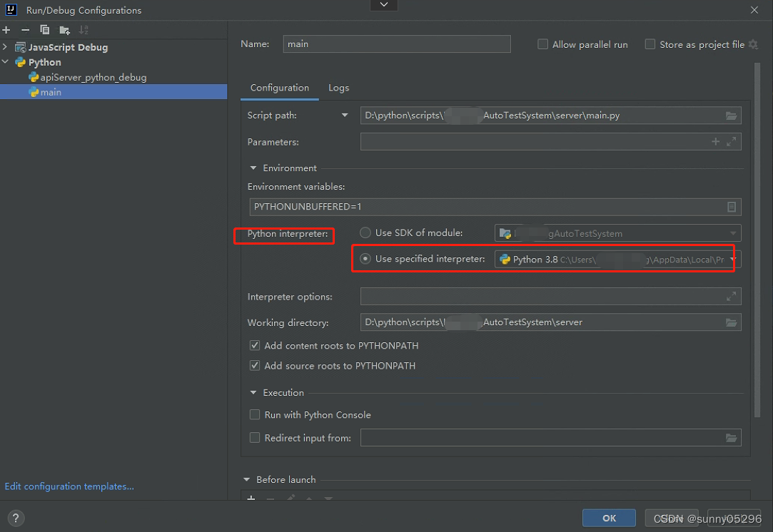773x532 pixels.
Task: Switch to the Logs tab
Action: point(338,87)
